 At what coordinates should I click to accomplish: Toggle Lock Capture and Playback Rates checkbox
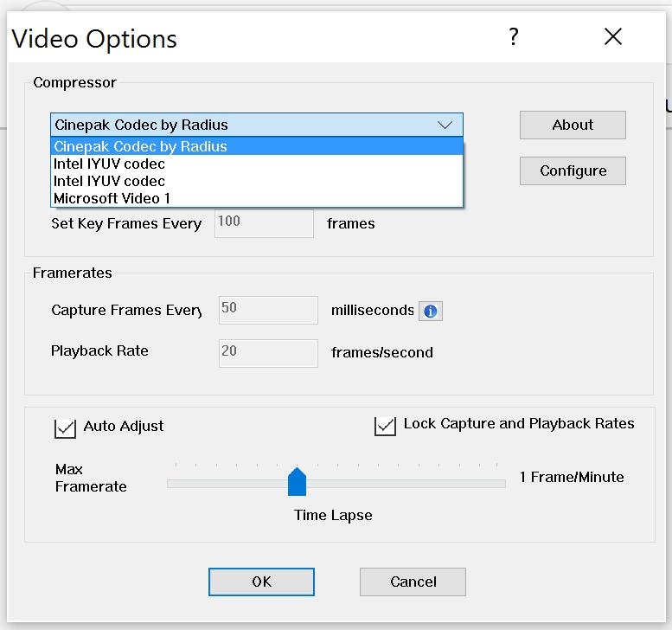pos(385,426)
